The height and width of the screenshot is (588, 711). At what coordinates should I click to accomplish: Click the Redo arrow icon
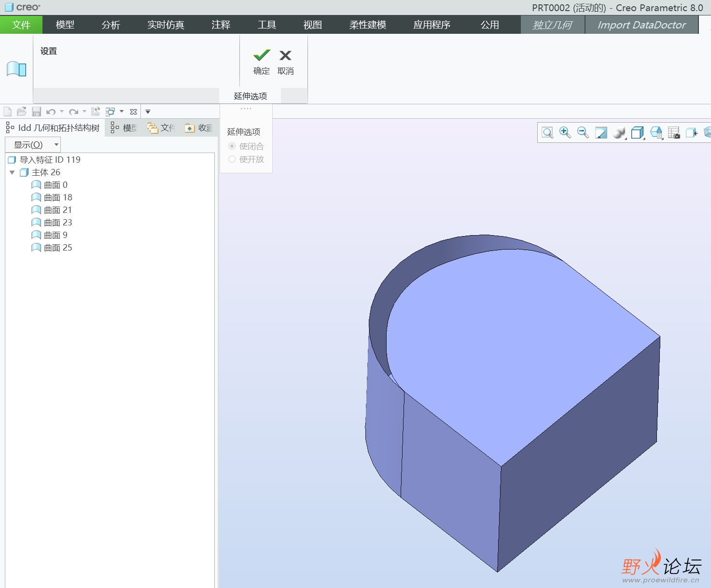[x=73, y=112]
